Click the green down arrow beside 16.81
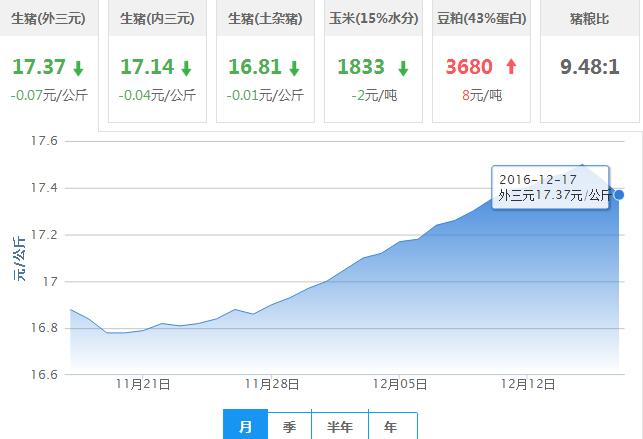643x439 pixels. click(294, 68)
